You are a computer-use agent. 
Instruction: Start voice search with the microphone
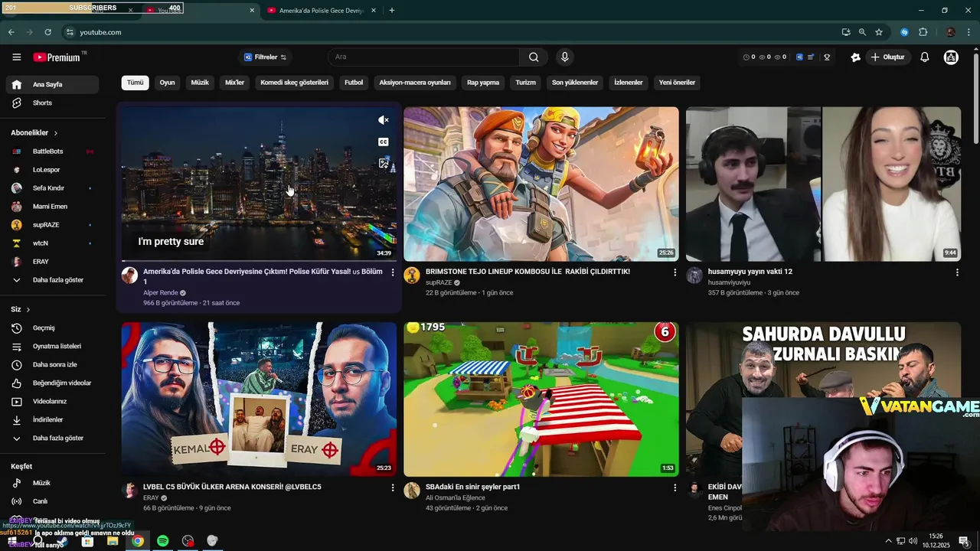564,57
